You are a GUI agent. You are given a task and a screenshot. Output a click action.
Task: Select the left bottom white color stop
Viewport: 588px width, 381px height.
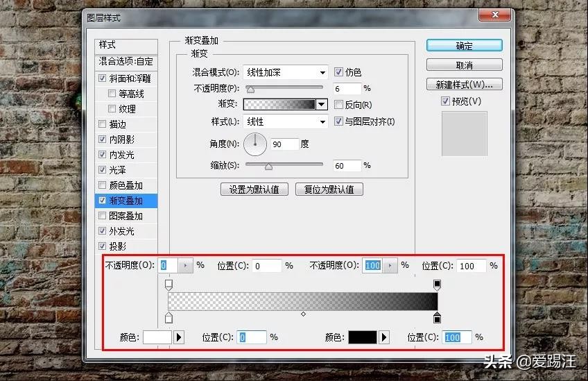(x=168, y=318)
